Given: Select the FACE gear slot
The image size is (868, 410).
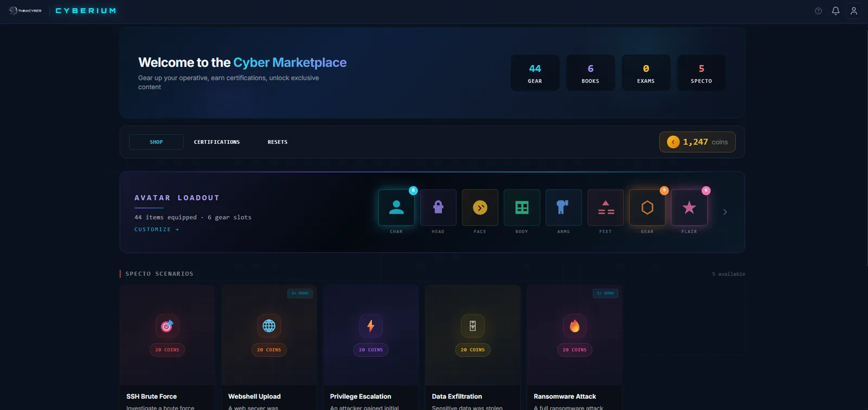Looking at the screenshot, I should (x=480, y=207).
